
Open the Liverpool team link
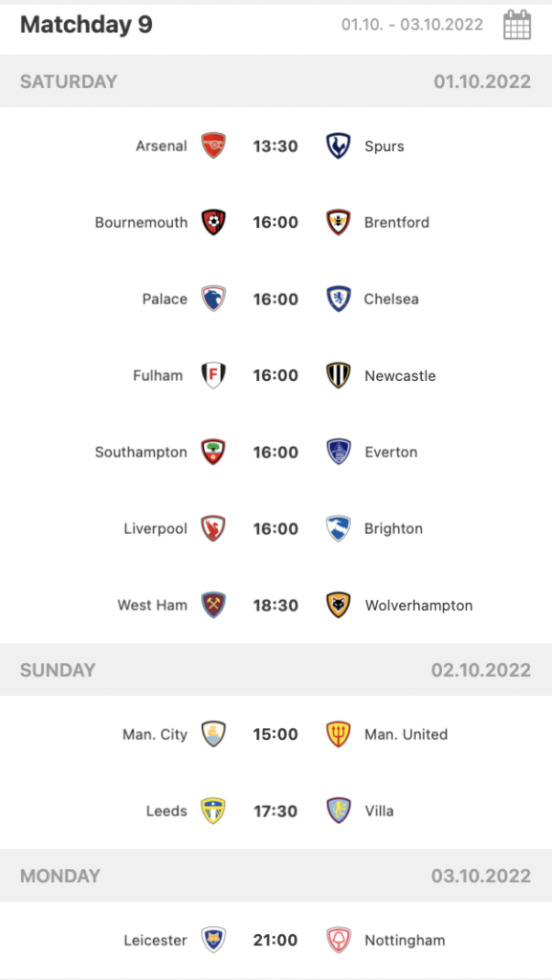156,528
